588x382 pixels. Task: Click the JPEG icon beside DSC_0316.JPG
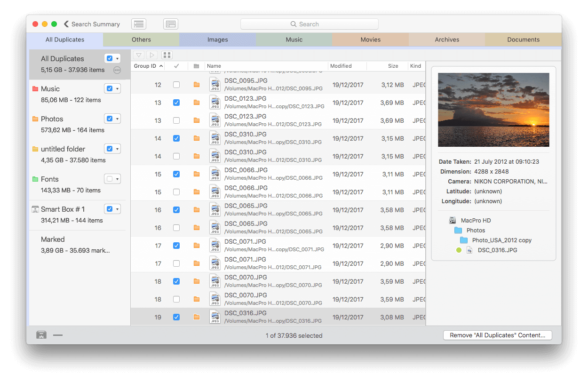[215, 317]
